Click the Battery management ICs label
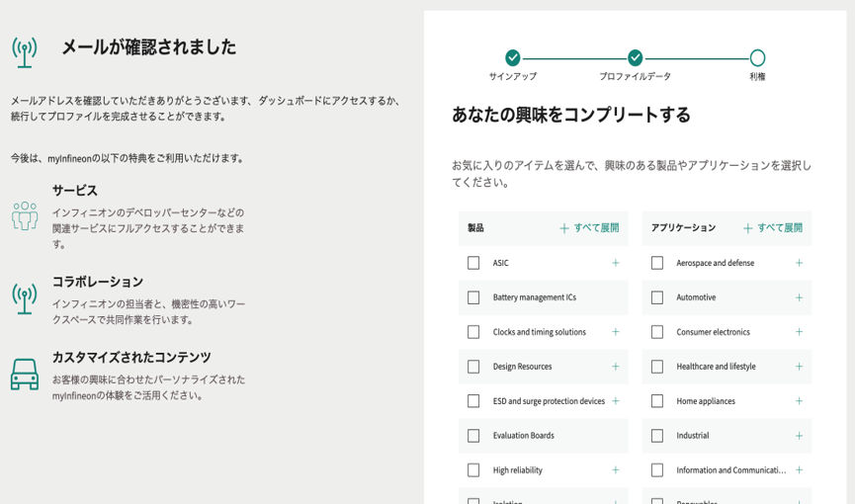The image size is (855, 504). tap(535, 297)
